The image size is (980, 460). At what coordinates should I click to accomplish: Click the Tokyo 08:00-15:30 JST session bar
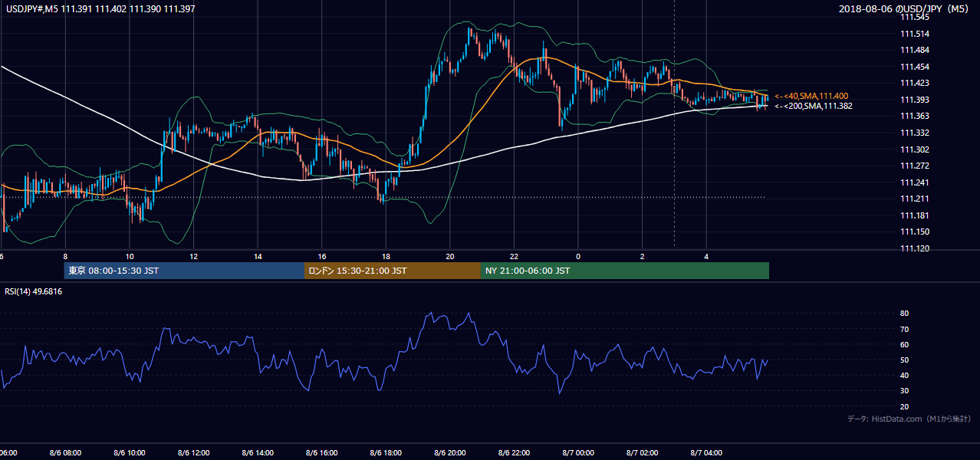tap(184, 271)
